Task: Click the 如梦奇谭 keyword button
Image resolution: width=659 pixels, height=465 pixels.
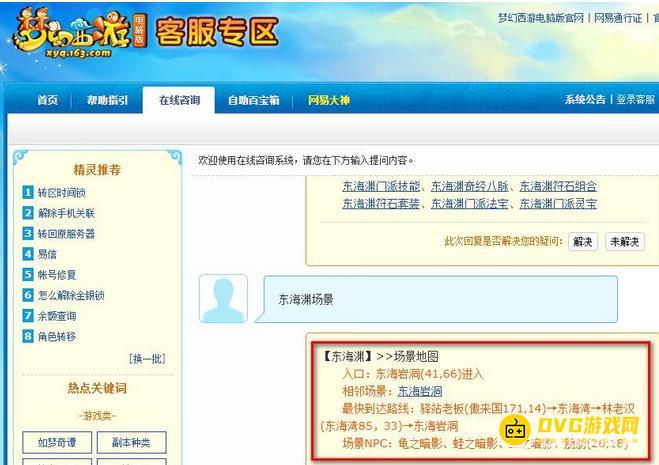Action: point(57,442)
